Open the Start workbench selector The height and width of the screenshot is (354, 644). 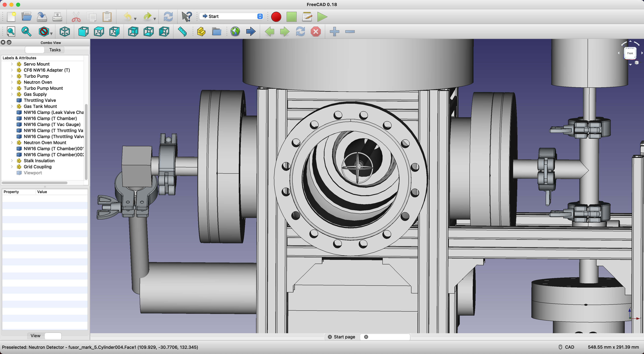[232, 16]
